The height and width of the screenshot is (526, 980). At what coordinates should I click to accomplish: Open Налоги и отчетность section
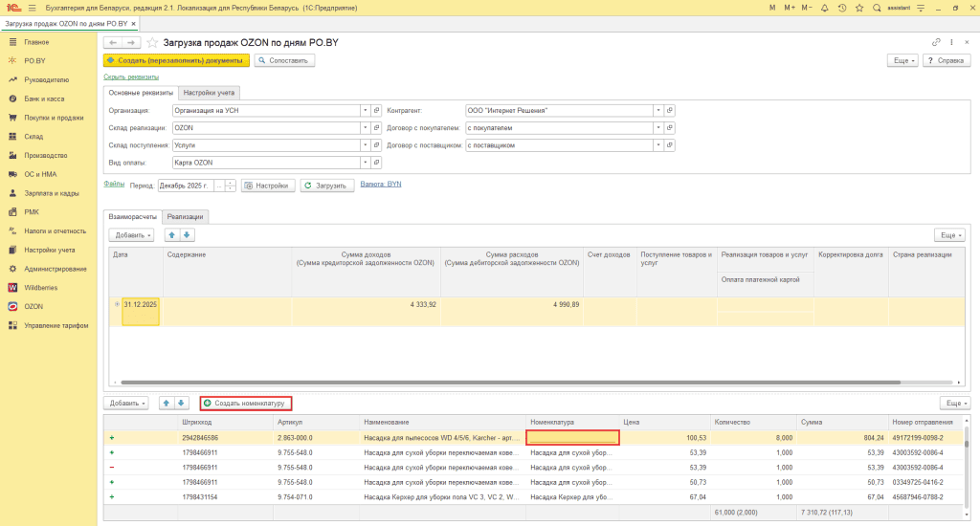tap(55, 230)
